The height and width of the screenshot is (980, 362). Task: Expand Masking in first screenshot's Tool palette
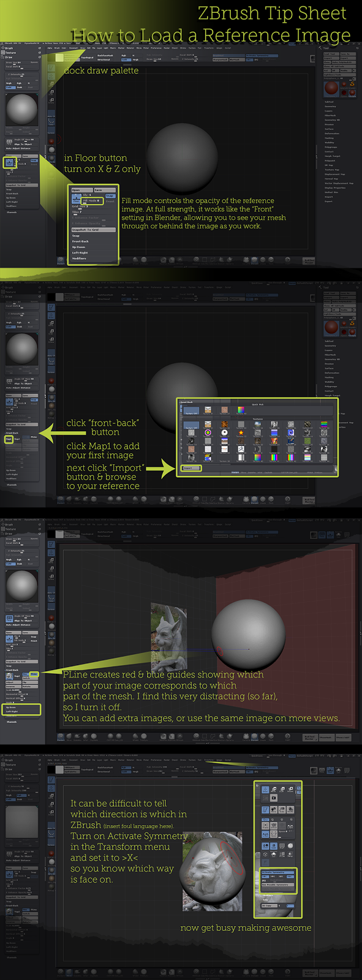coord(329,138)
